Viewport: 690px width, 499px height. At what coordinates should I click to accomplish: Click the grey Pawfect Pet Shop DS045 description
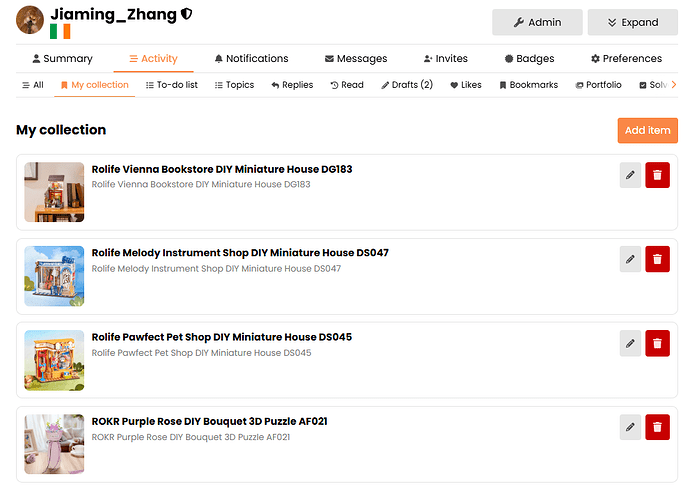coord(202,353)
